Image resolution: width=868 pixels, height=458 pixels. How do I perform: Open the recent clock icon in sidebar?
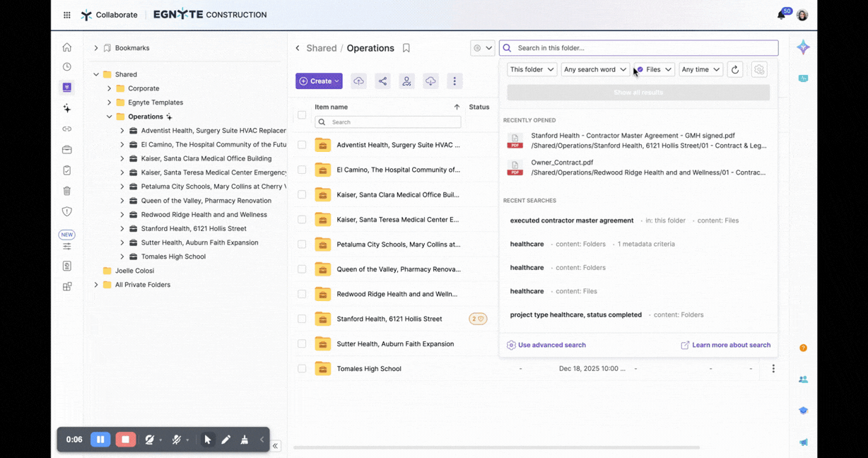pos(67,67)
